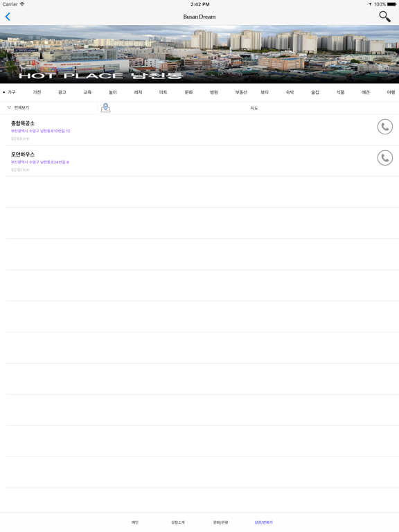
Task: Open the 종합목공소 listing title
Action: pyautogui.click(x=23, y=123)
